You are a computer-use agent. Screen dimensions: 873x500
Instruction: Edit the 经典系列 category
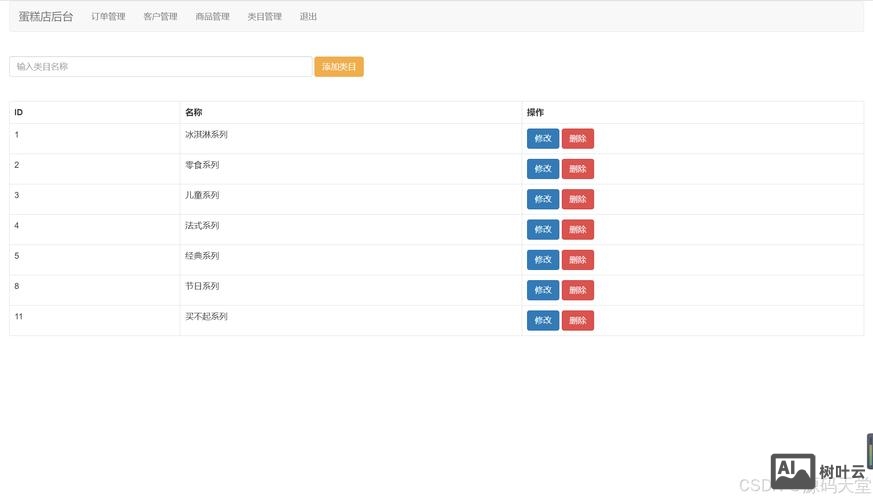pos(543,260)
